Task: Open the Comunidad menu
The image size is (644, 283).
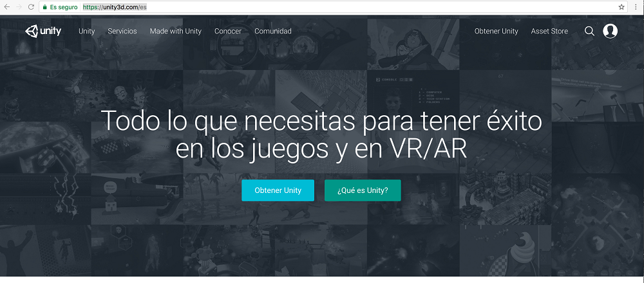Action: pyautogui.click(x=273, y=31)
